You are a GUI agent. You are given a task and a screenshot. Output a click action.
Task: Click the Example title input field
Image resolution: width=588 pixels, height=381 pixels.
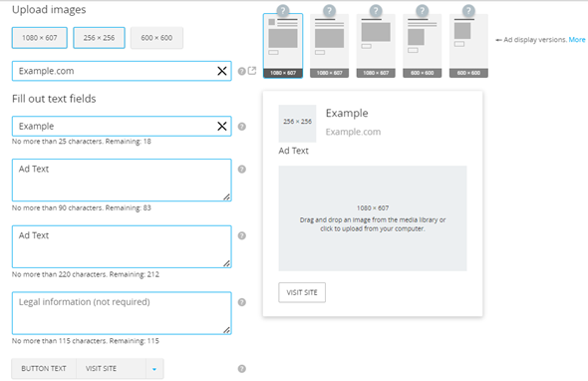click(122, 126)
